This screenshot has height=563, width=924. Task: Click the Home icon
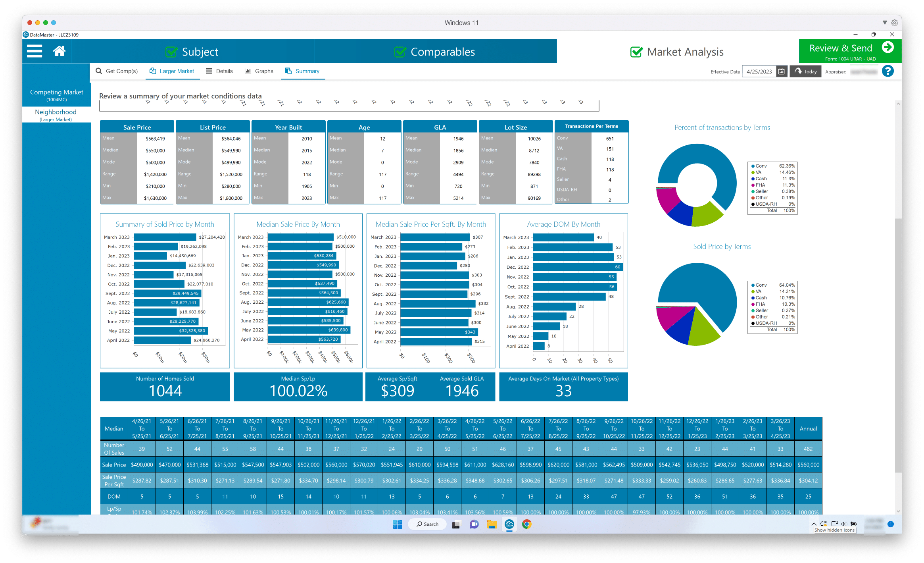coord(59,51)
